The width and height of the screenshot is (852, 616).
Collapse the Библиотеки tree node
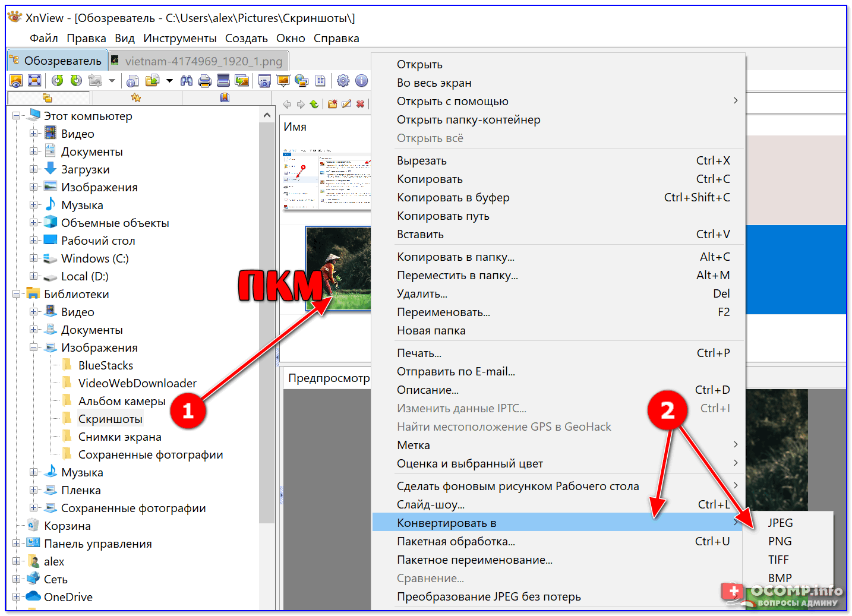click(x=17, y=294)
